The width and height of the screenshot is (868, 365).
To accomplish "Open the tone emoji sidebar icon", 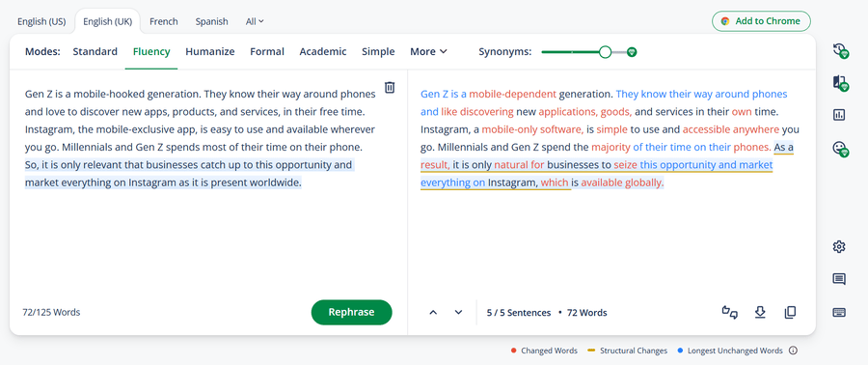I will coord(840,149).
